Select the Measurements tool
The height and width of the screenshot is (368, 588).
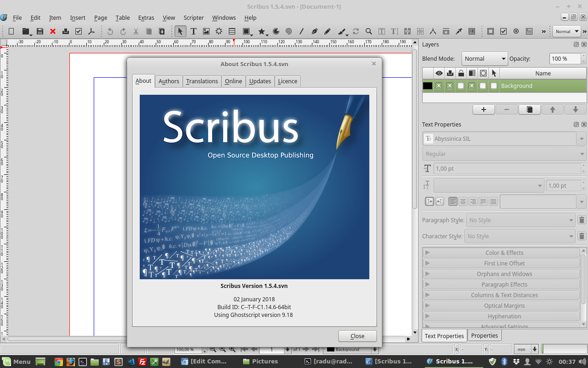coord(433,31)
